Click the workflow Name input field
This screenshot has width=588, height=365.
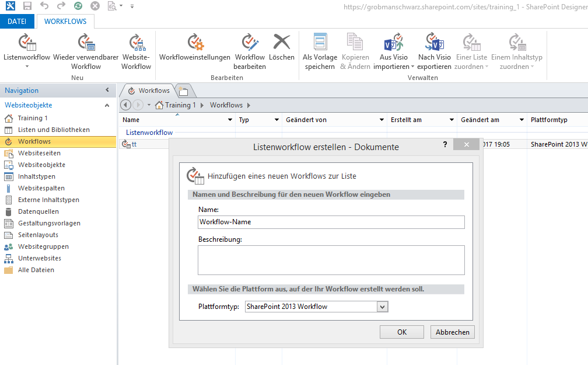(331, 222)
